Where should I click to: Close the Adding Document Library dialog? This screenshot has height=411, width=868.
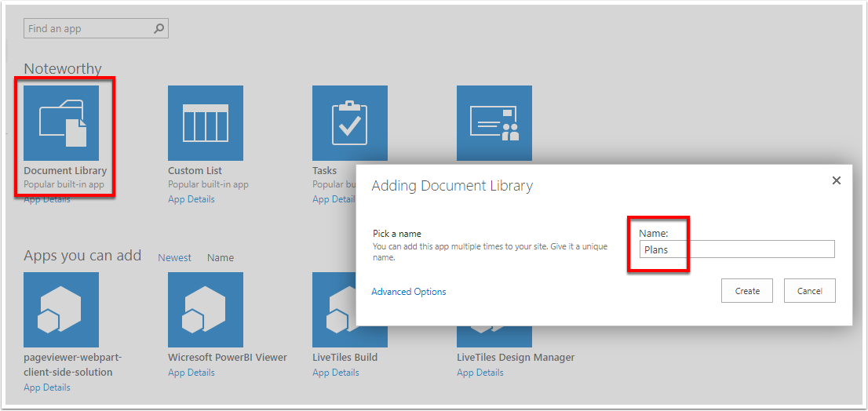coord(837,180)
